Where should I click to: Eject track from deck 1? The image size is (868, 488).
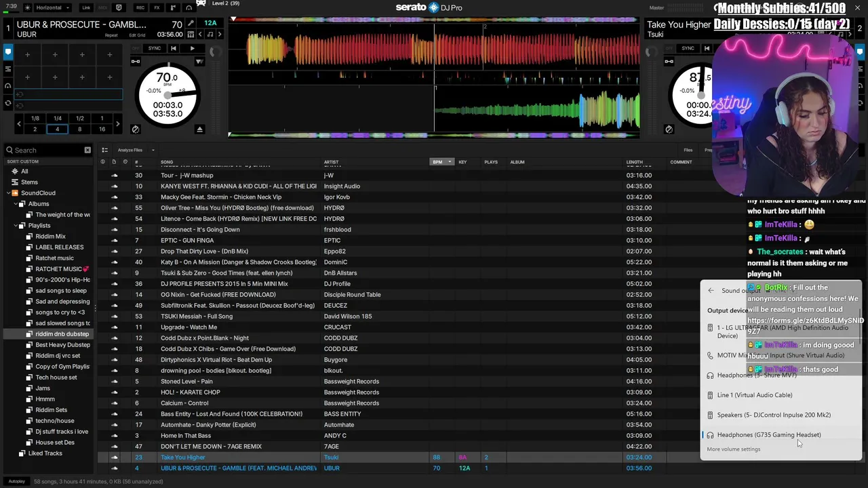199,129
